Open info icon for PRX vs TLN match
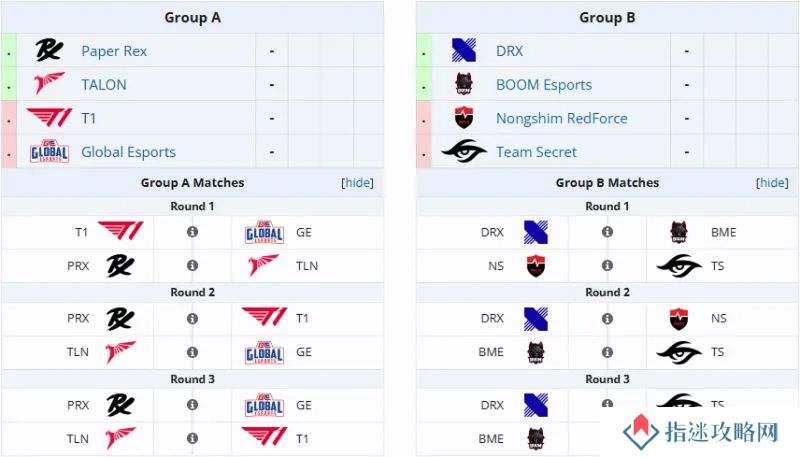 point(192,266)
